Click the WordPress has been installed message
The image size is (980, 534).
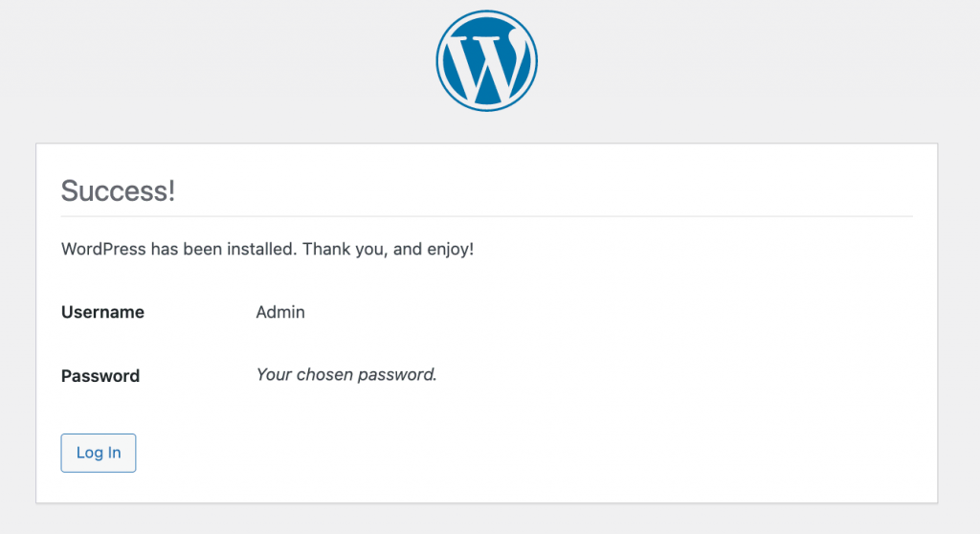[x=267, y=249]
